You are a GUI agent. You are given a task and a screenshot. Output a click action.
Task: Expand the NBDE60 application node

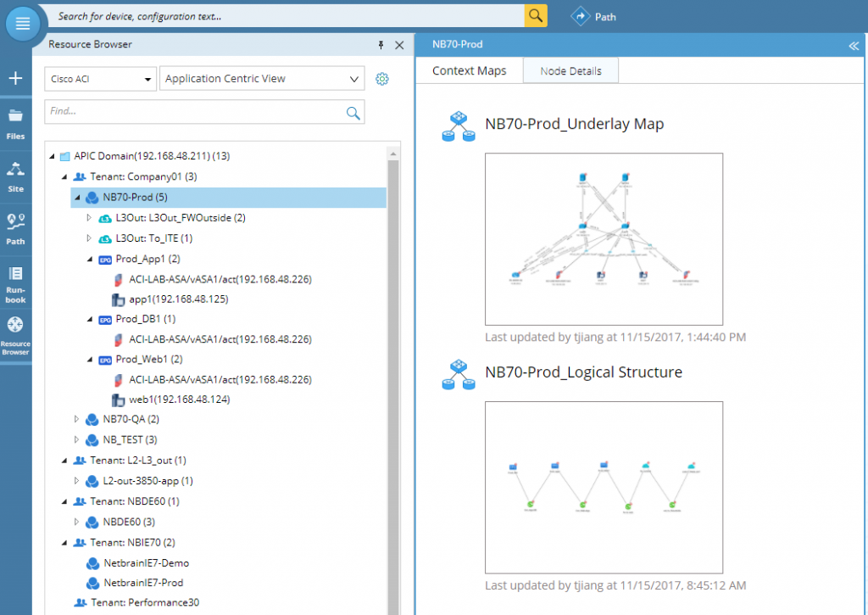click(x=76, y=522)
